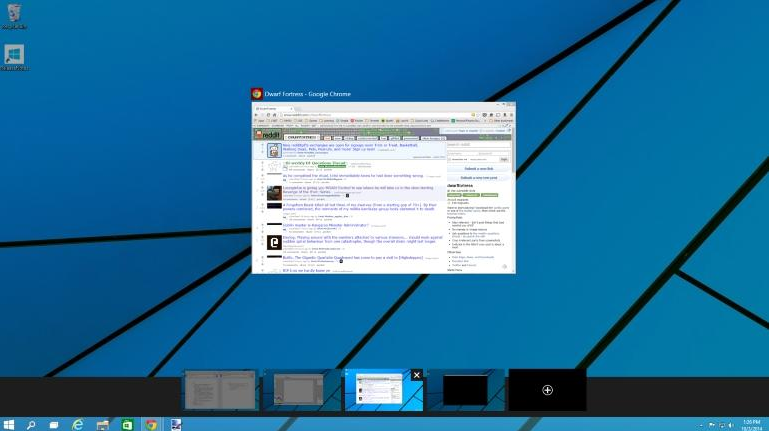Open the Start menu Windows logo

8,425
